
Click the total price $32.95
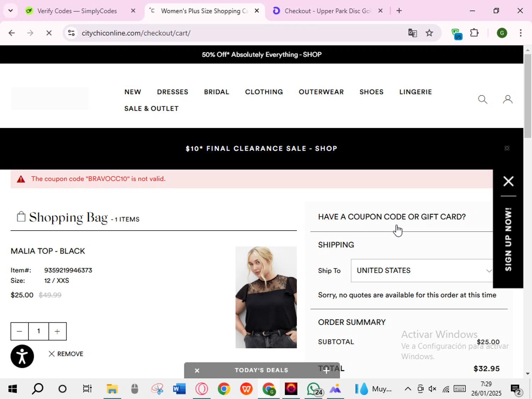[486, 368]
